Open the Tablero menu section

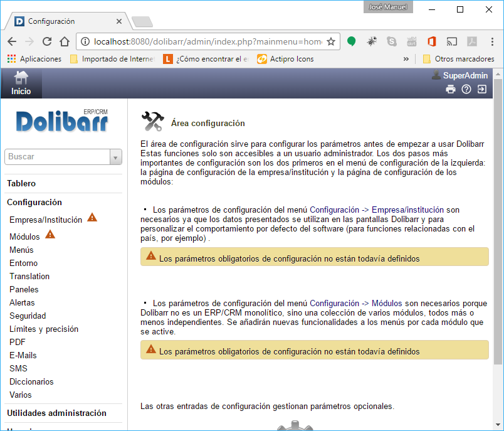(x=21, y=184)
